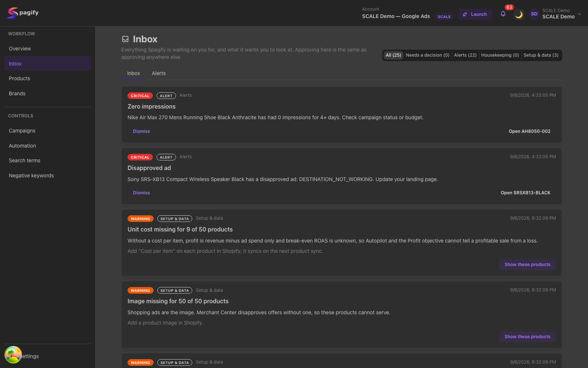Open the notifications bell
The width and height of the screenshot is (588, 368).
coord(503,14)
